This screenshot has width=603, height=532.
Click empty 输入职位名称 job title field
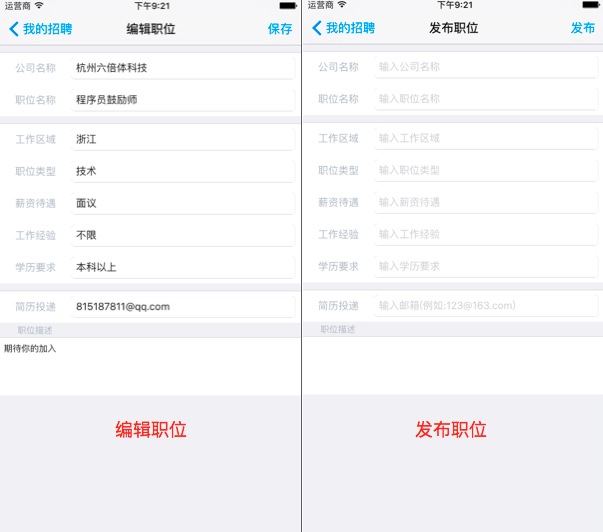coord(485,99)
